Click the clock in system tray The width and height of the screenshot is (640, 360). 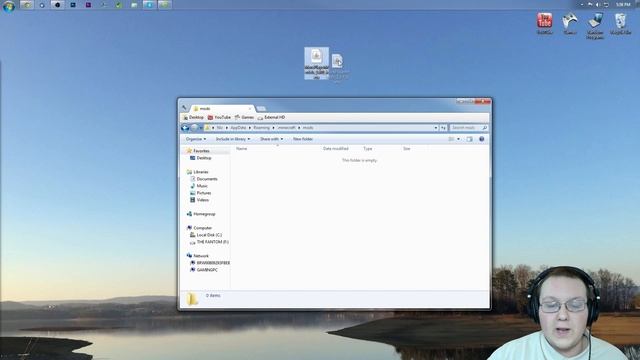pyautogui.click(x=623, y=4)
